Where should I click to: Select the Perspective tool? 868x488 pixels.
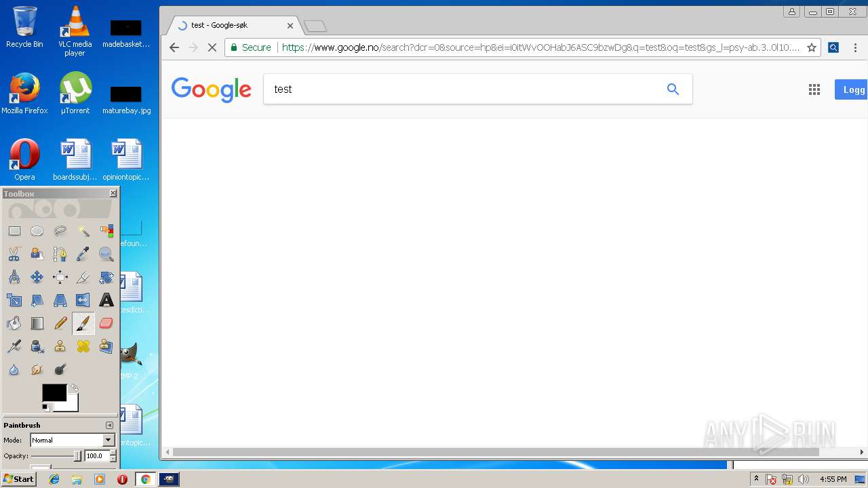tap(60, 300)
